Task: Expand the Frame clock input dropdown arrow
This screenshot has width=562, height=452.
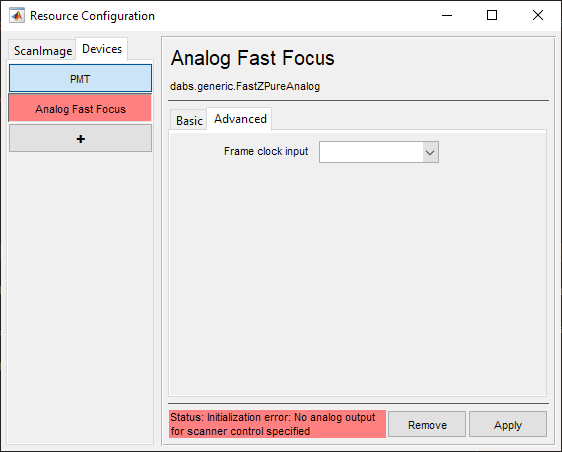Action: click(x=430, y=152)
